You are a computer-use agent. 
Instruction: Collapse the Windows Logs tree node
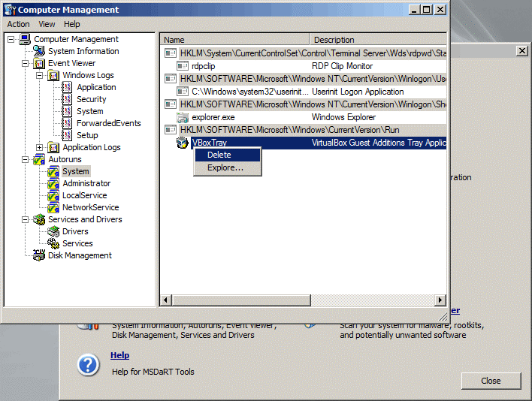coord(39,75)
